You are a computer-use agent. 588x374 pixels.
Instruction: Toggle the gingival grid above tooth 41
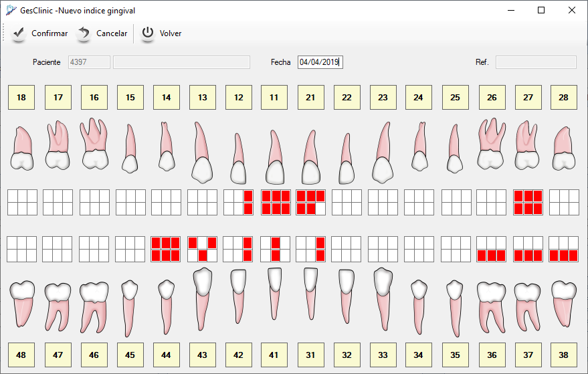tap(275, 249)
